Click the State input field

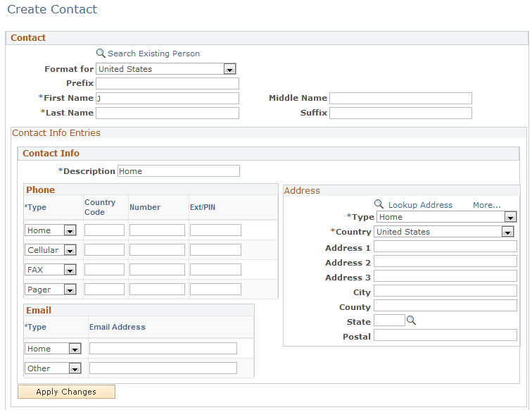click(390, 321)
